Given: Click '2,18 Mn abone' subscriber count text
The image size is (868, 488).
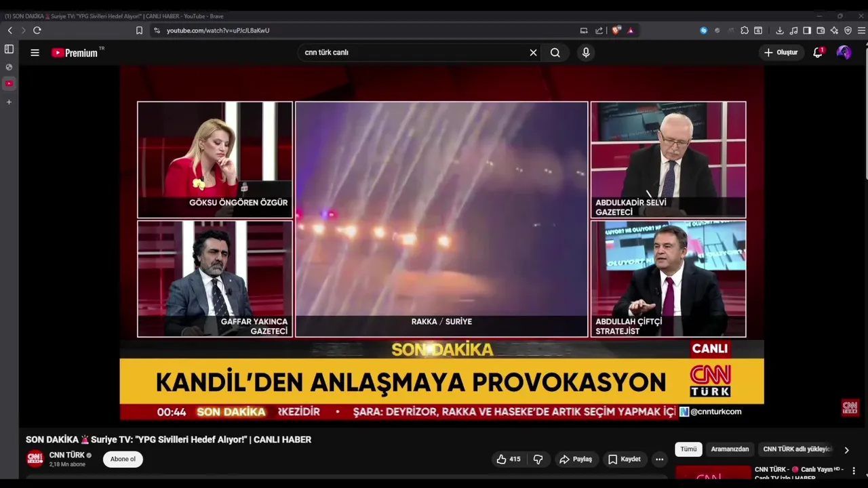Looking at the screenshot, I should click(67, 464).
